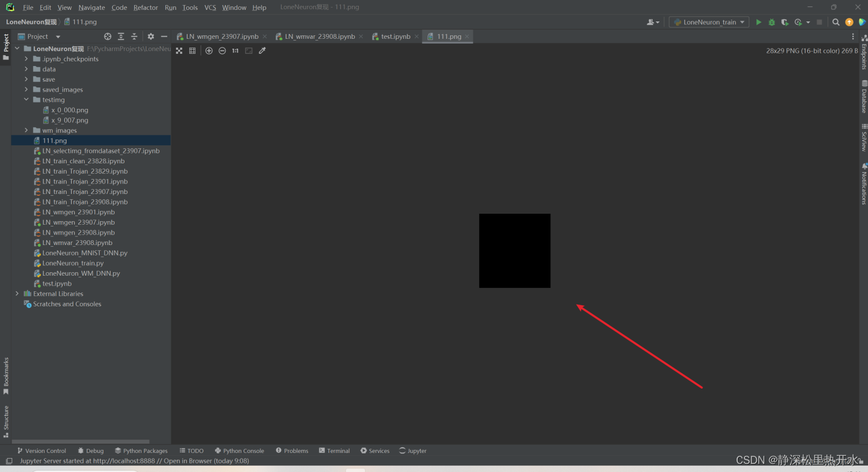This screenshot has height=472, width=868.
Task: Click the orange IDE update arrow icon
Action: (x=849, y=22)
